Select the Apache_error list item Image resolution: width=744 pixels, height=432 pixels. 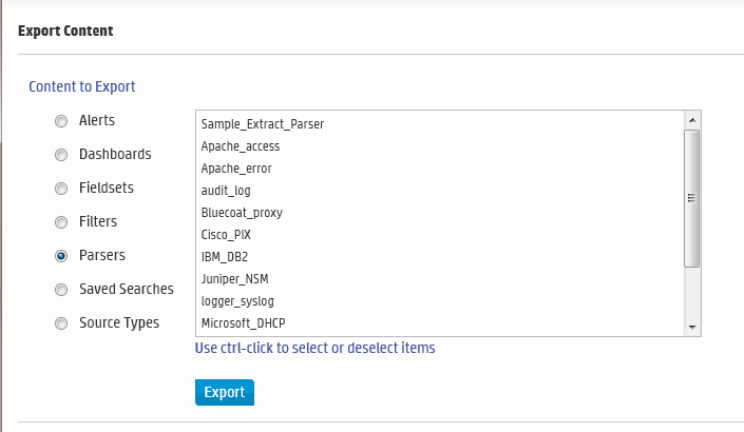click(x=236, y=168)
